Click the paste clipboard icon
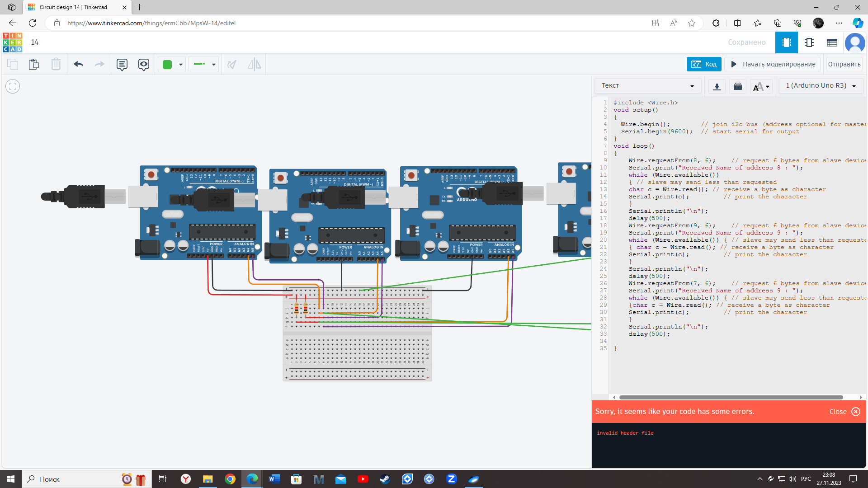 (x=34, y=64)
